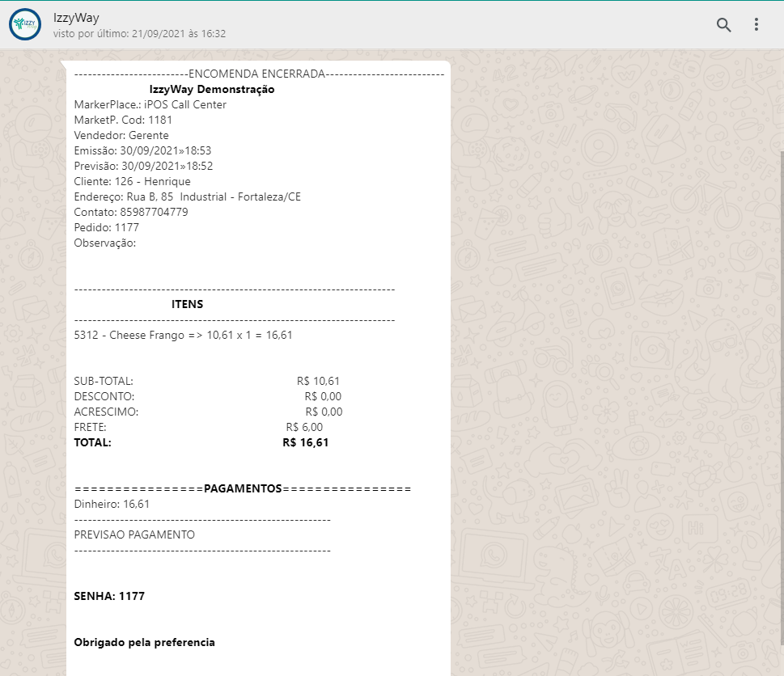The image size is (784, 676).
Task: Click the last seen status 21/09/2021 às 16:32
Action: point(139,34)
